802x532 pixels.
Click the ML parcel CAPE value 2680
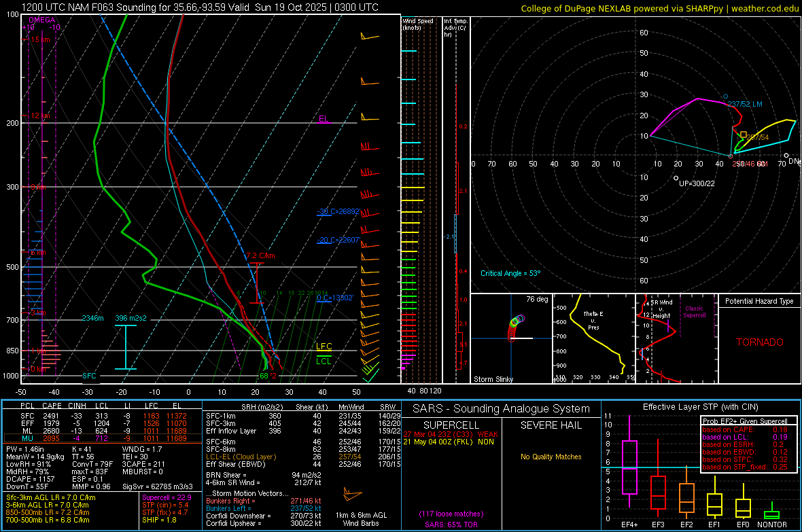pos(51,431)
